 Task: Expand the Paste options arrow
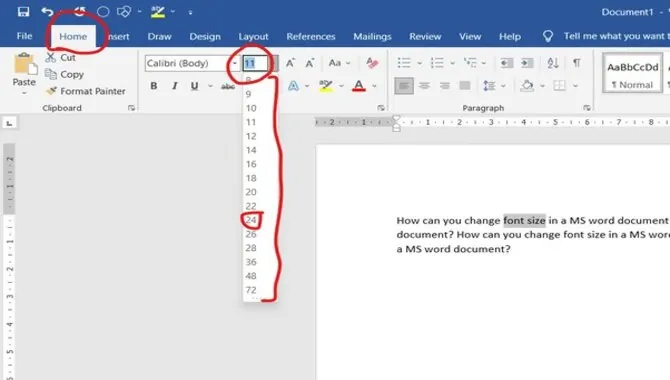24,93
